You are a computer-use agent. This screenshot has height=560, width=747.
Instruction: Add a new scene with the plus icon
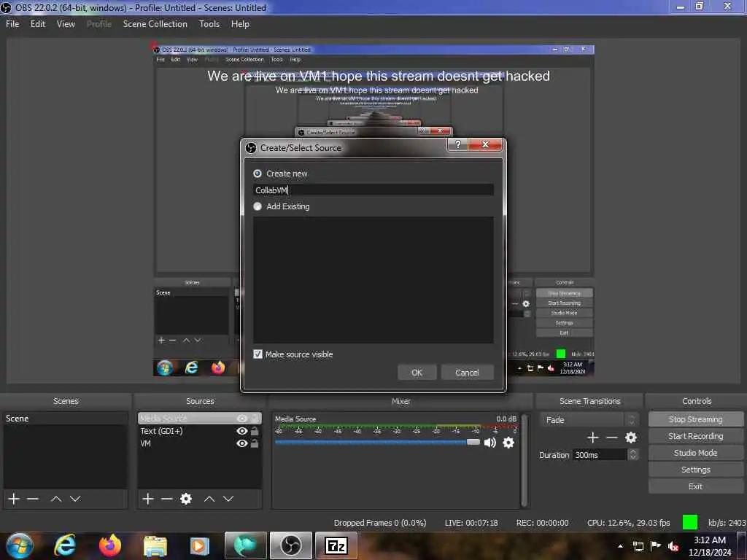pyautogui.click(x=14, y=499)
